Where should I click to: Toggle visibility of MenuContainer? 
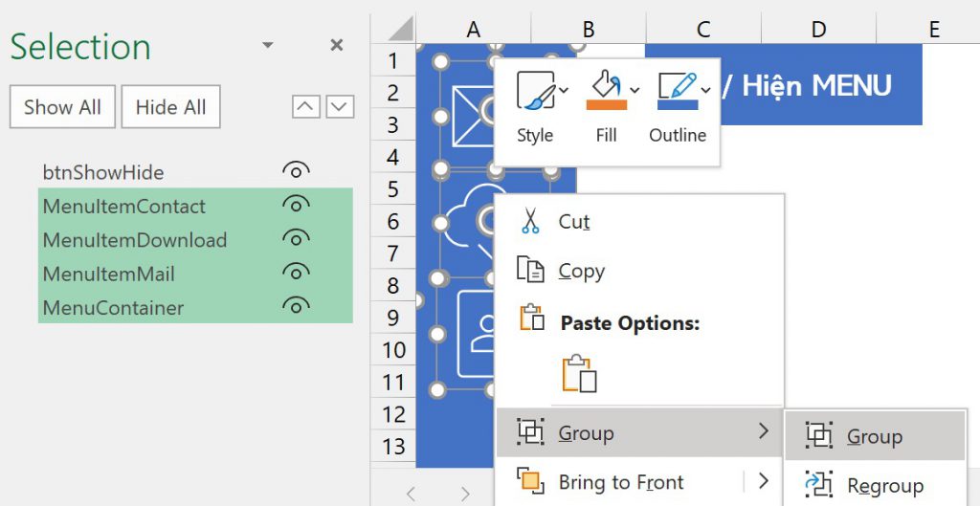click(296, 307)
